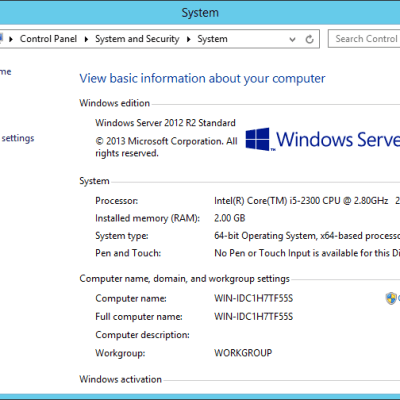Click WIN-IDC1H7TF55S next to 'Full computer name:'
Screen dimensions: 400x400
(253, 316)
